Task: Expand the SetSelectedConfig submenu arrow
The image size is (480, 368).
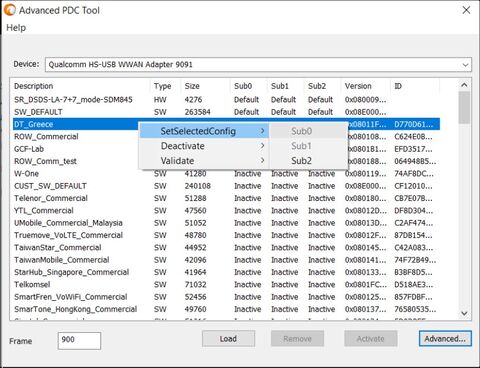Action: [262, 131]
